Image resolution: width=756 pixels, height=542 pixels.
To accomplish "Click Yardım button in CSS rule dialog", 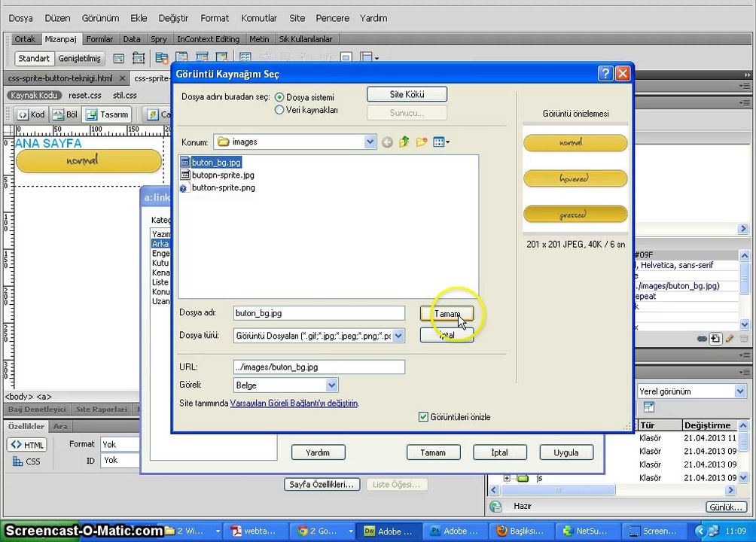I will point(318,452).
